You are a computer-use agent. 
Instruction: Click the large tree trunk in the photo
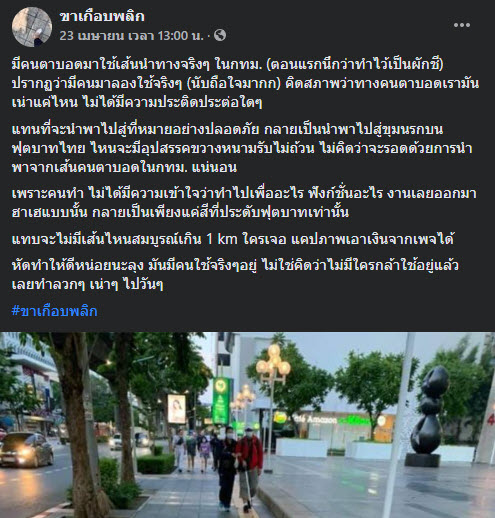[x=80, y=433]
